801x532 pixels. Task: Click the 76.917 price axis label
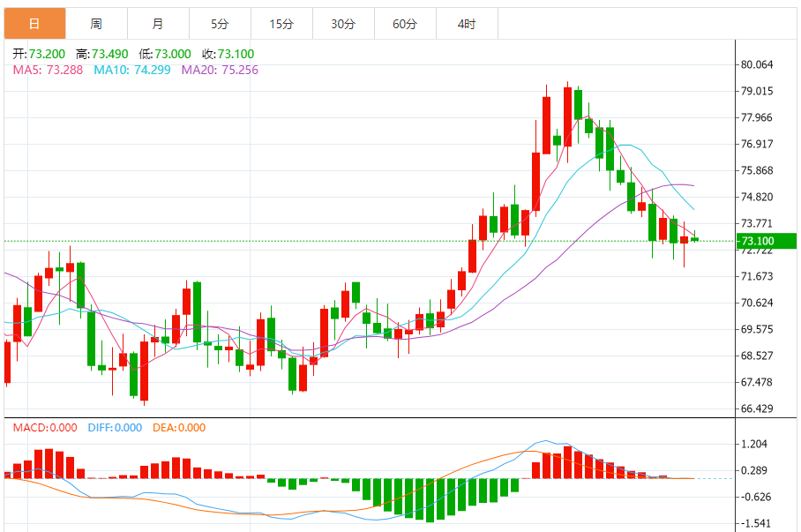point(757,144)
